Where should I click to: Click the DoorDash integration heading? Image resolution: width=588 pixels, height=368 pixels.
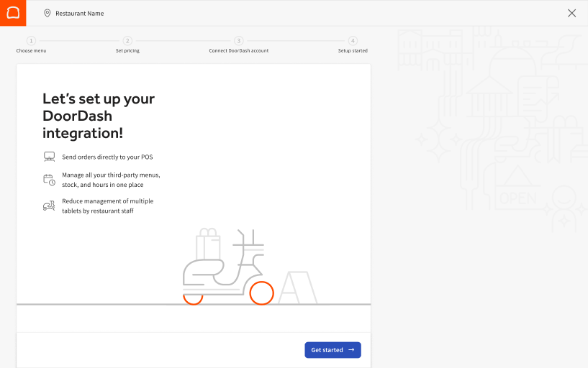[x=99, y=116]
